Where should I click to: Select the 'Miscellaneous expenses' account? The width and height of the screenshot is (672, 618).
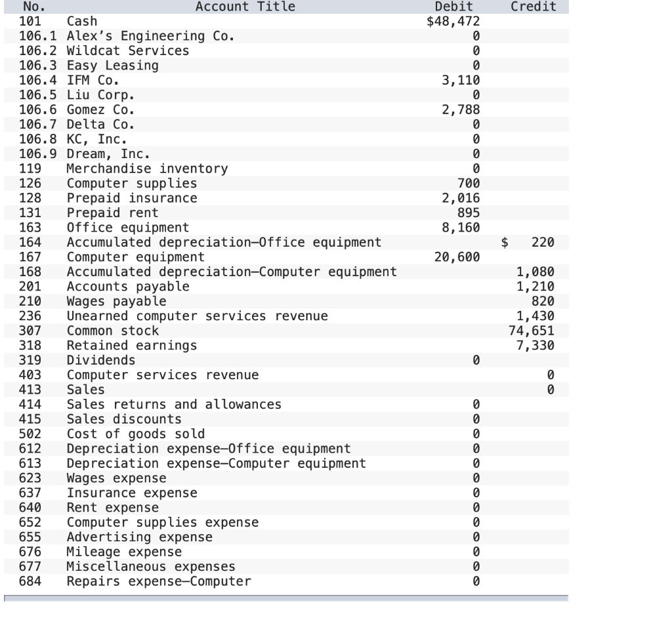click(x=151, y=567)
